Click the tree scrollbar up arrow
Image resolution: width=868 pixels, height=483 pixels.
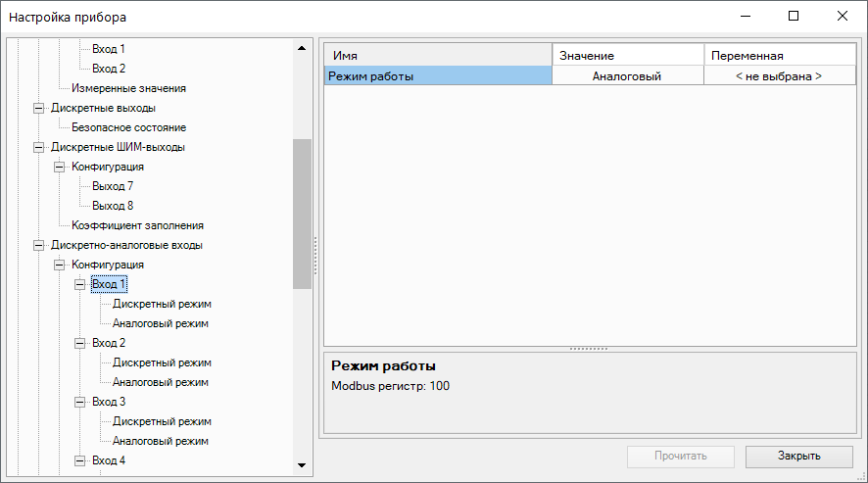click(302, 48)
